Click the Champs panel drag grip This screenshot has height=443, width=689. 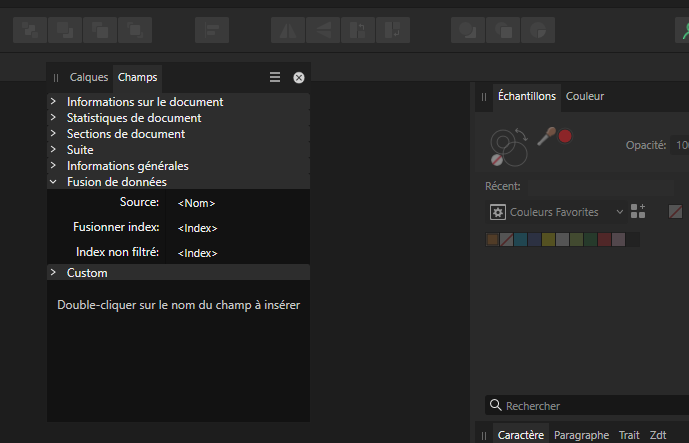coord(56,78)
